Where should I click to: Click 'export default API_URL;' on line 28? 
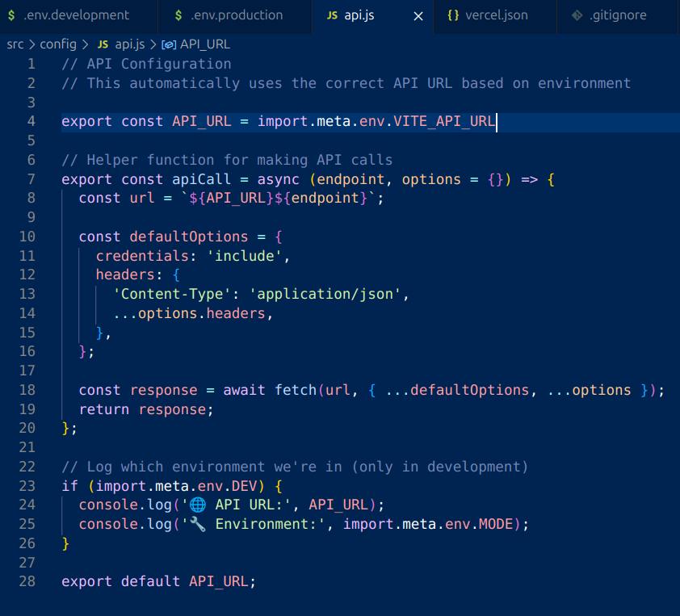pos(159,581)
